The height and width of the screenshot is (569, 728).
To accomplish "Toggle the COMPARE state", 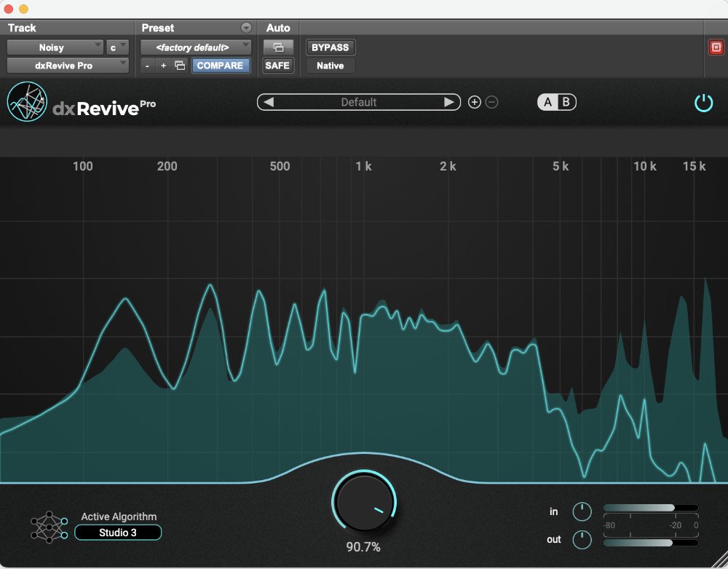I will coord(221,65).
